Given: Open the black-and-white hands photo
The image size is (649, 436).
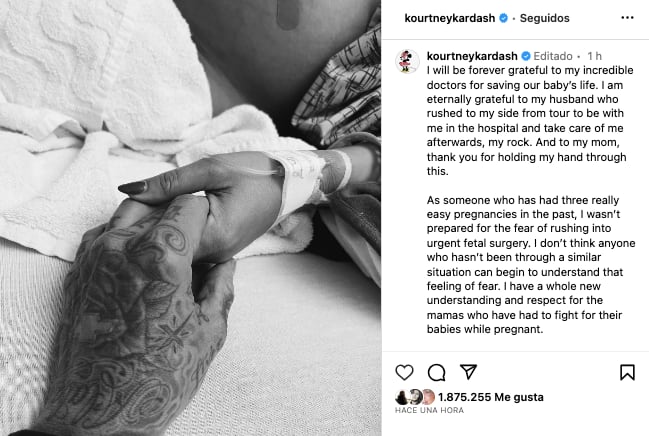Looking at the screenshot, I should [190, 218].
